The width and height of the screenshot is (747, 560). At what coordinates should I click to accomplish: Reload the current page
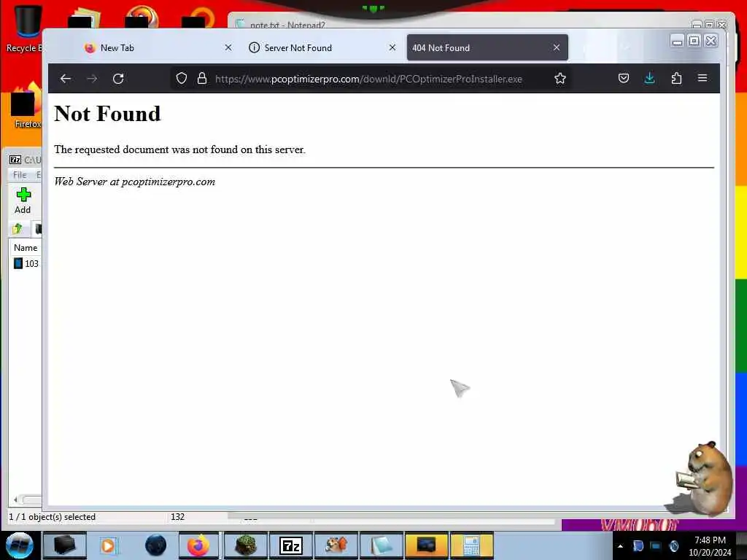[118, 79]
